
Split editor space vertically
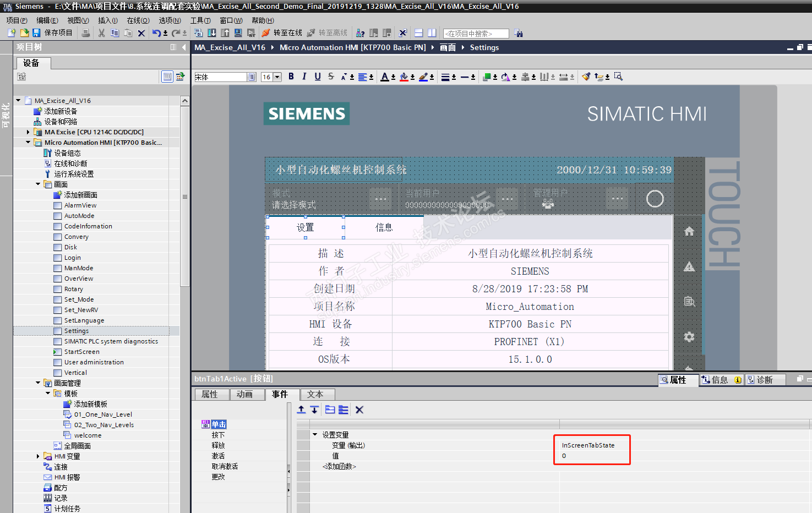[x=432, y=33]
